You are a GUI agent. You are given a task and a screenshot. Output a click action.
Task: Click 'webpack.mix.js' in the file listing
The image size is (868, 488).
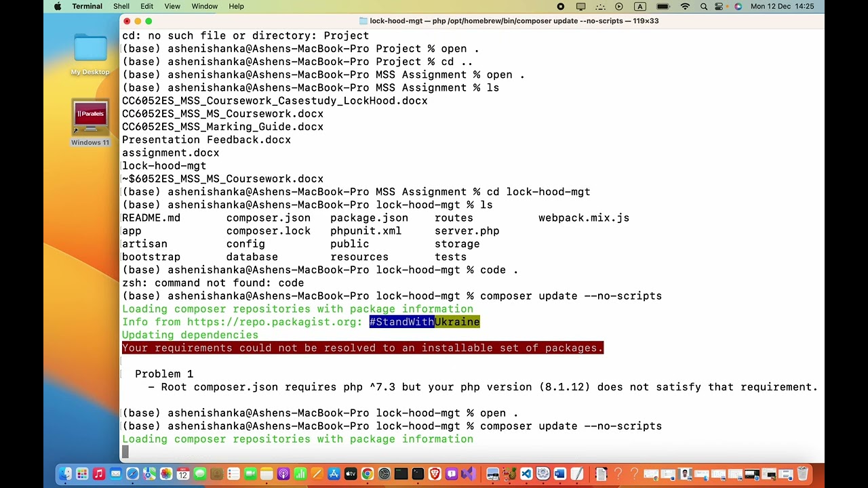click(x=584, y=218)
